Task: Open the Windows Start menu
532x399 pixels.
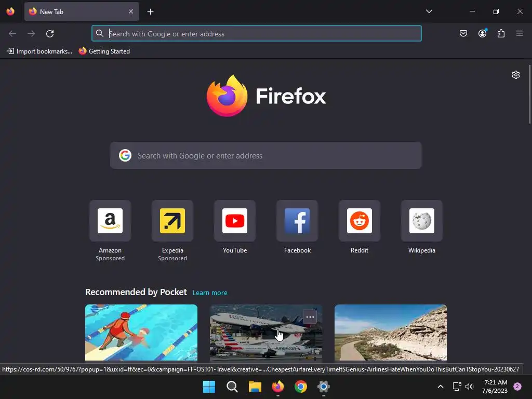Action: 209,387
